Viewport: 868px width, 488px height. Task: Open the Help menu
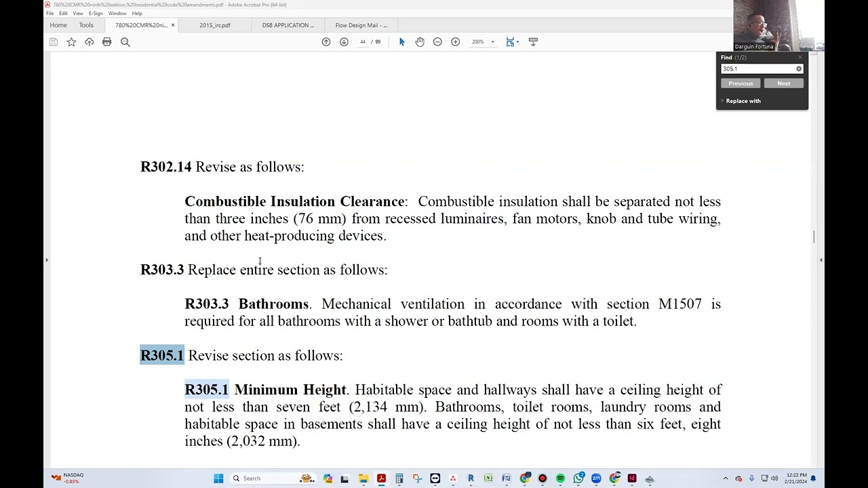[137, 14]
